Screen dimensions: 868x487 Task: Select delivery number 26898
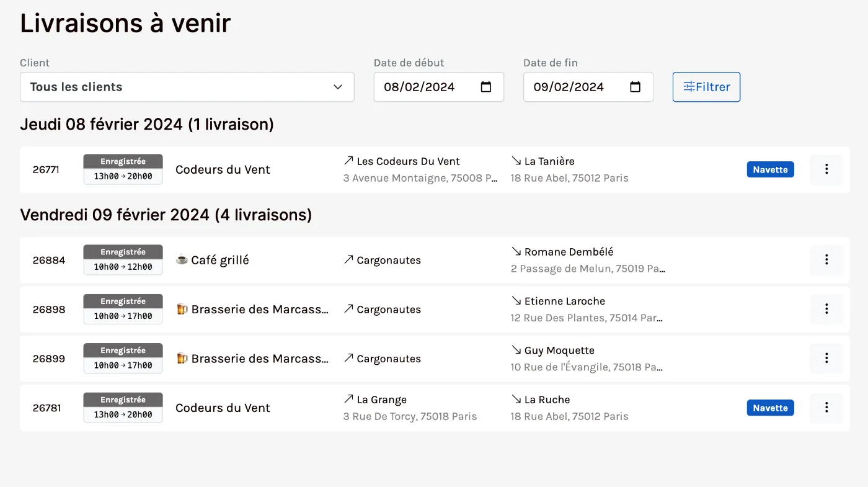pyautogui.click(x=49, y=309)
